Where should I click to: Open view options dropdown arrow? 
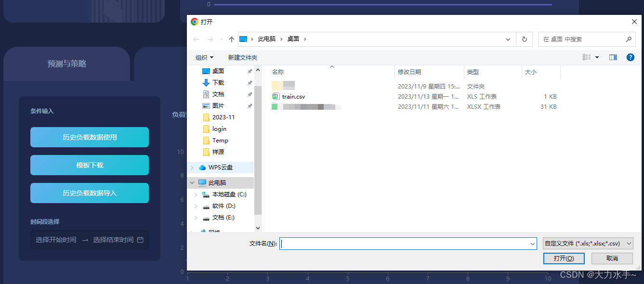597,57
